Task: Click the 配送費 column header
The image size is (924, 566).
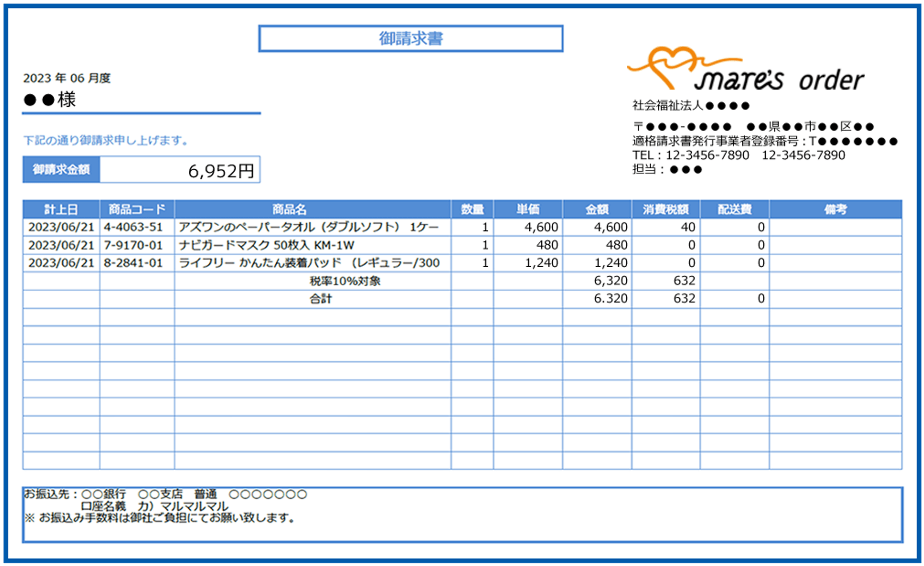Action: click(x=735, y=209)
